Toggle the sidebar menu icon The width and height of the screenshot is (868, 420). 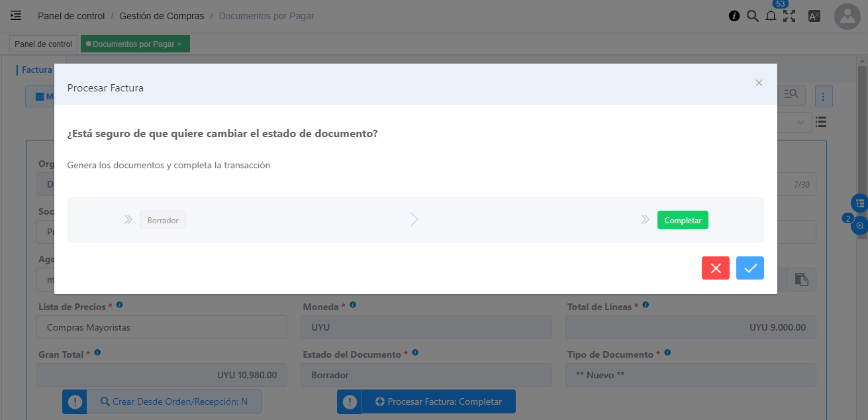pyautogui.click(x=16, y=15)
